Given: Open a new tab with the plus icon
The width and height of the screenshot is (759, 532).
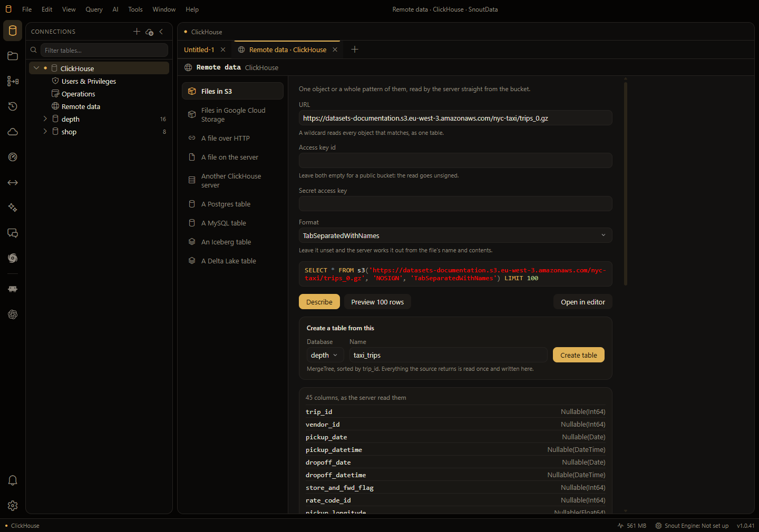Looking at the screenshot, I should click(x=355, y=49).
